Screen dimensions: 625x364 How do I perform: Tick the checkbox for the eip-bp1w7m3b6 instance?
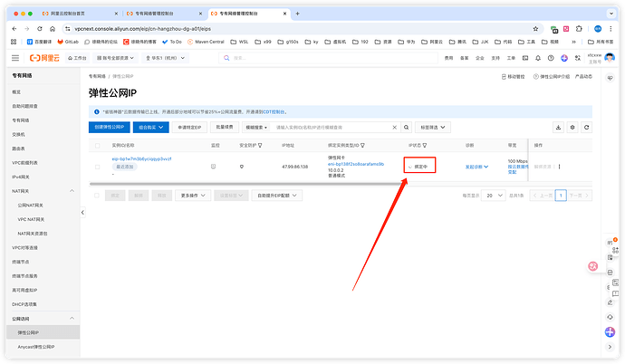[98, 167]
